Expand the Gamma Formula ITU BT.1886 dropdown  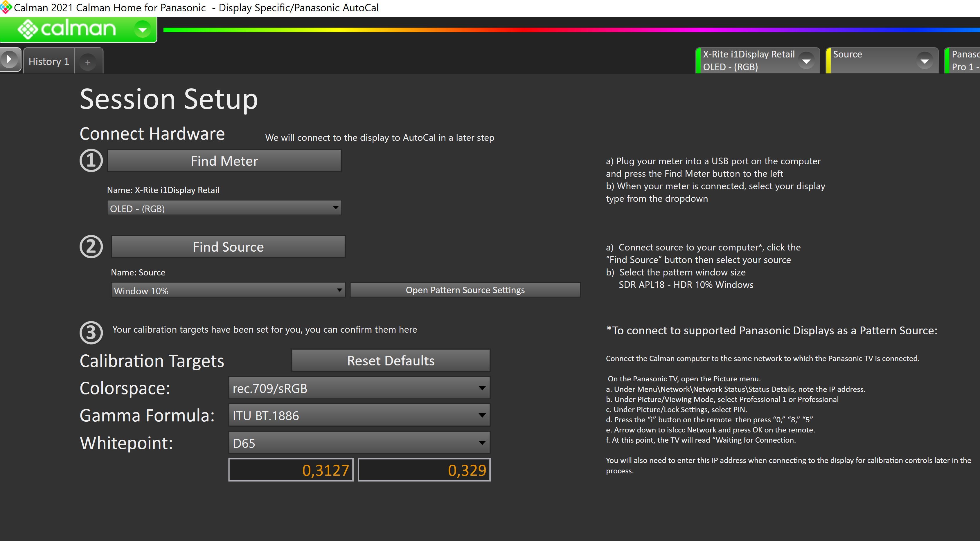click(x=359, y=416)
